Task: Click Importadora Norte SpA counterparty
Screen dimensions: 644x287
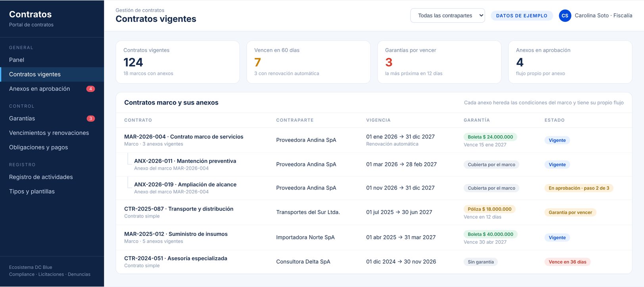Action: click(305, 237)
